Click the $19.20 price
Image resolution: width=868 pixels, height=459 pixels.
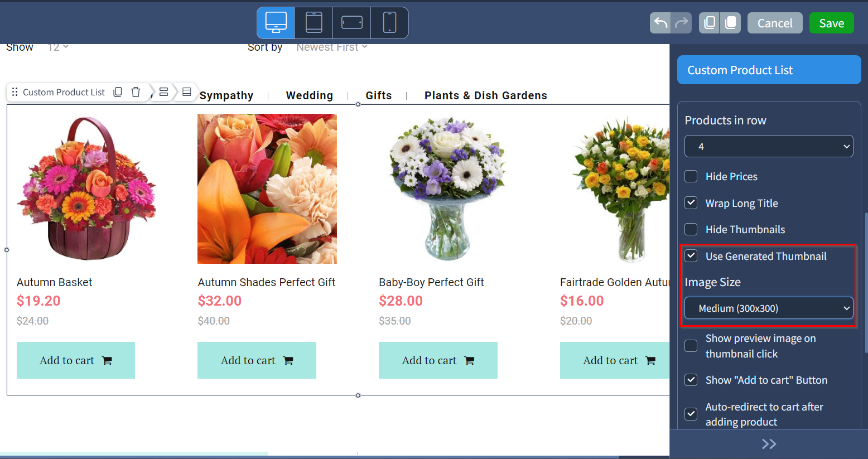coord(38,301)
